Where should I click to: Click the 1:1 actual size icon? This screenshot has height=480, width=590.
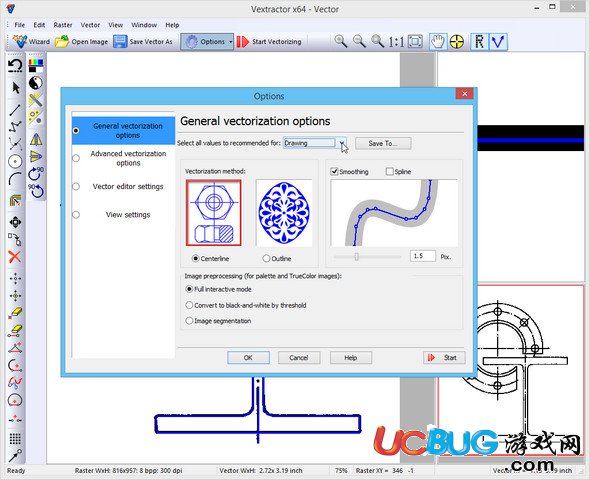pyautogui.click(x=396, y=42)
